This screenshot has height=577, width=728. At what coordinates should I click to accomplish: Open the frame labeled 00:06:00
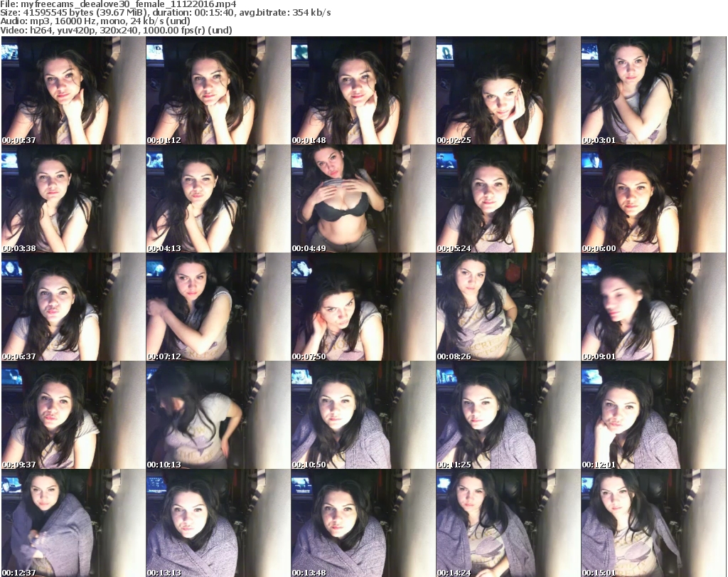[x=653, y=199]
